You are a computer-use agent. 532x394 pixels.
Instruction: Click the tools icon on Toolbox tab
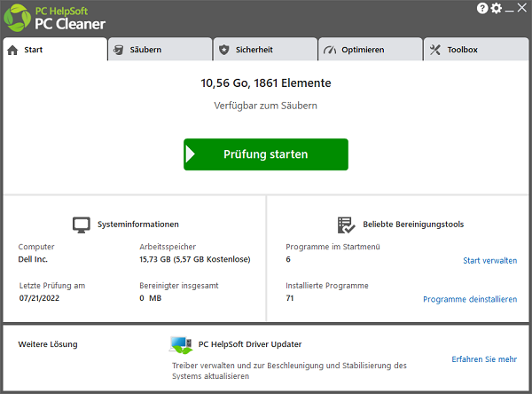tap(435, 50)
